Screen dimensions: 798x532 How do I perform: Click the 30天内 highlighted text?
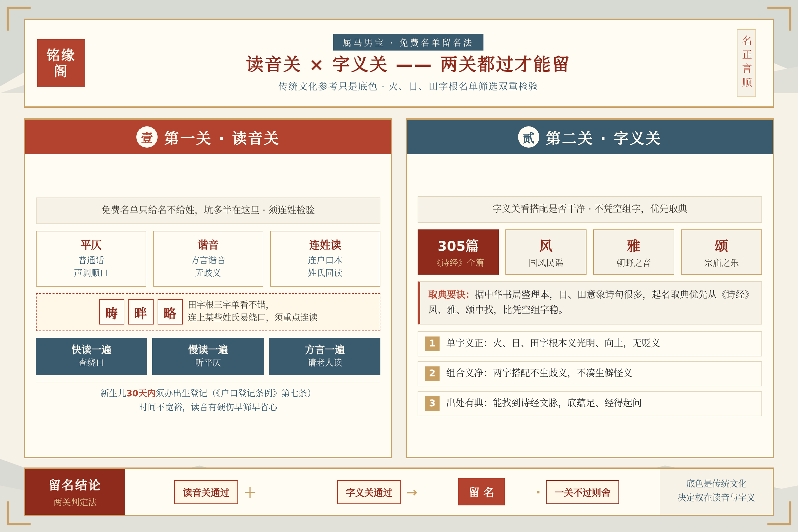[141, 394]
